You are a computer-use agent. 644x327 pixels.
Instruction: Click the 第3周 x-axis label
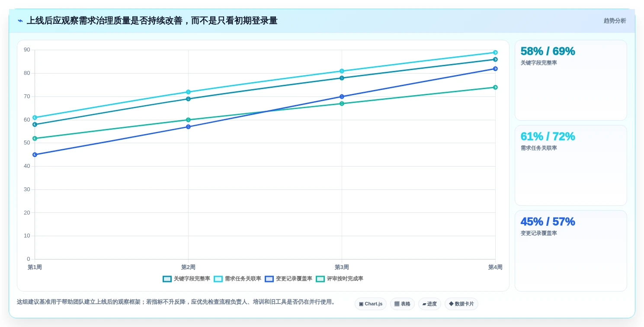[342, 267]
